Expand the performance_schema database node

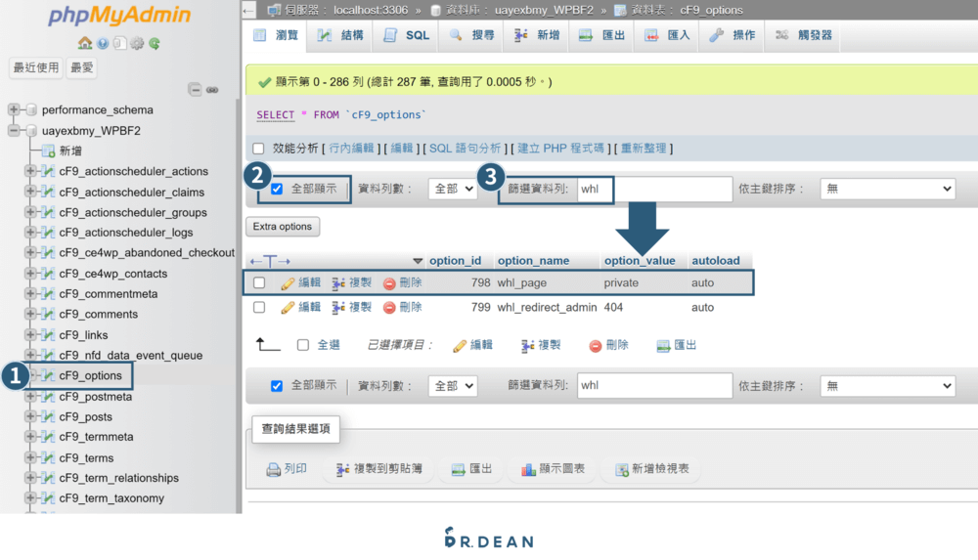click(13, 109)
